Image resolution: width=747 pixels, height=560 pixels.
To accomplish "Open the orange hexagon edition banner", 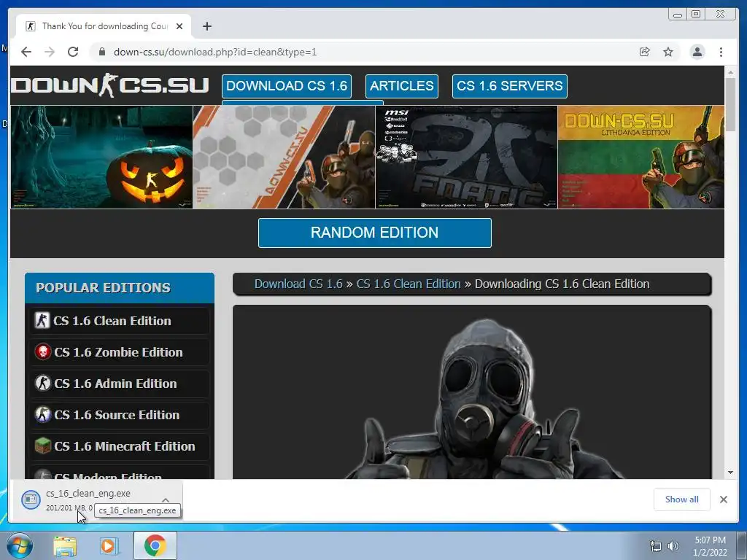I will click(x=284, y=157).
